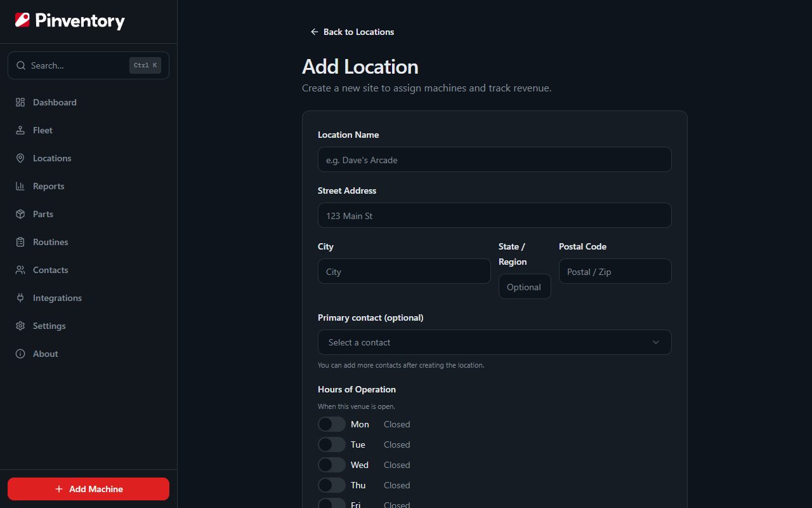Viewport: 812px width, 508px height.
Task: Go to Integrations
Action: 88,298
